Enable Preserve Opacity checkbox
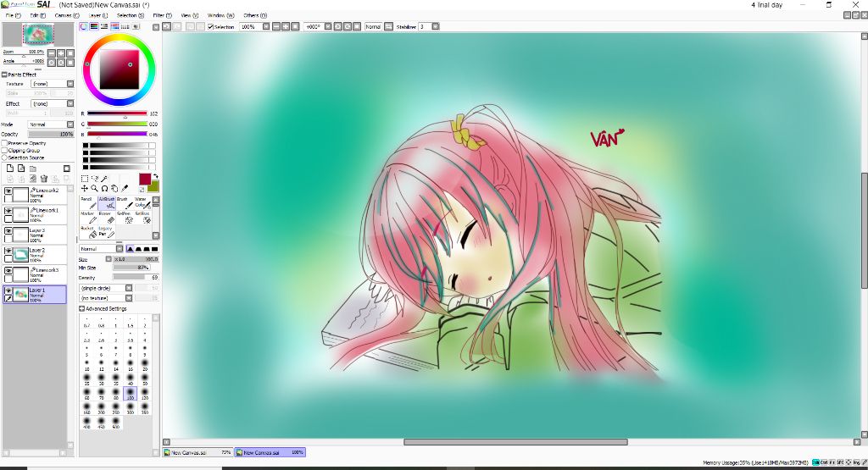Image resolution: width=868 pixels, height=470 pixels. click(x=4, y=143)
